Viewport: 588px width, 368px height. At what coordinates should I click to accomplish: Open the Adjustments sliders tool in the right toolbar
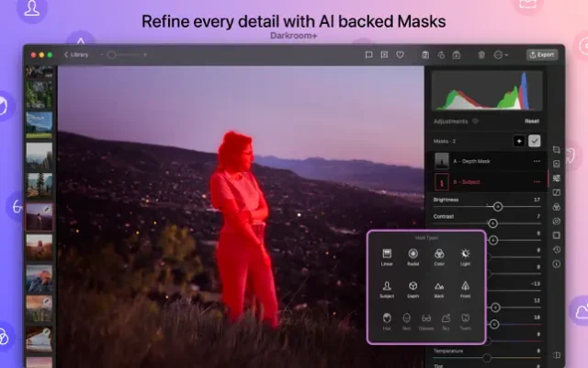557,178
